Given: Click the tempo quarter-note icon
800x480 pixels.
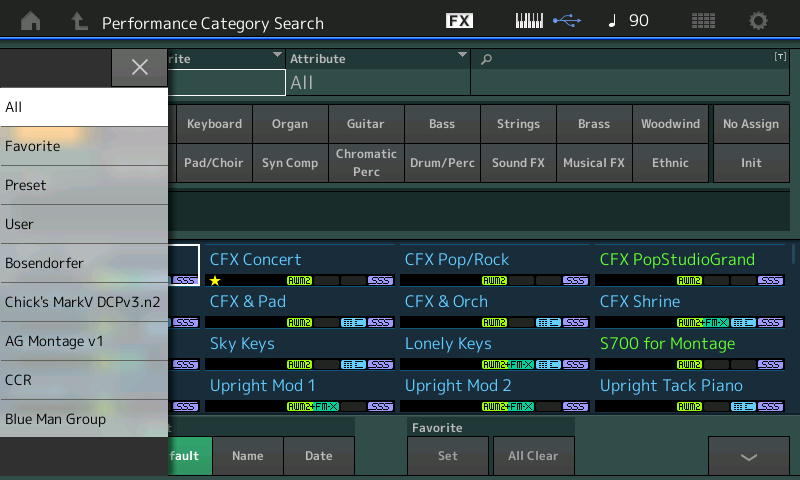Looking at the screenshot, I should 612,21.
